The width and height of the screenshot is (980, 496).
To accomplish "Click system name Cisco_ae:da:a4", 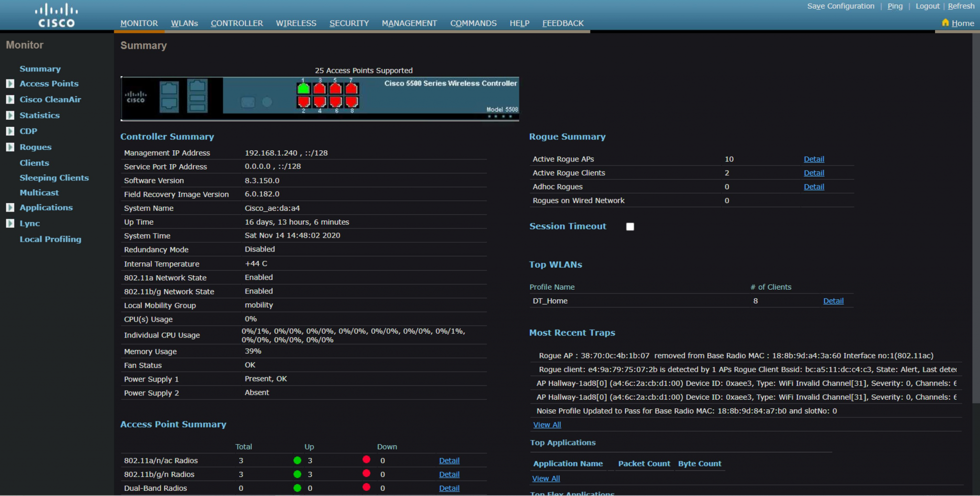I will (272, 208).
